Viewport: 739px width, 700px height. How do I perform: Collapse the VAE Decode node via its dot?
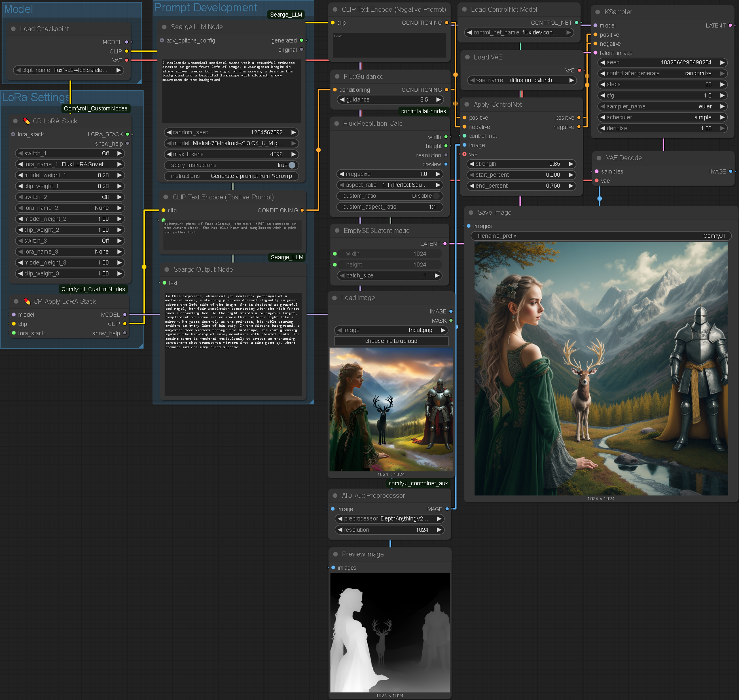tap(599, 158)
